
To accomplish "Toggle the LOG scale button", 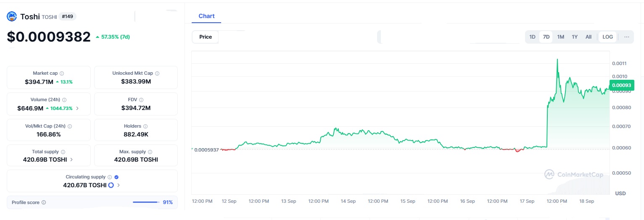I will click(608, 37).
